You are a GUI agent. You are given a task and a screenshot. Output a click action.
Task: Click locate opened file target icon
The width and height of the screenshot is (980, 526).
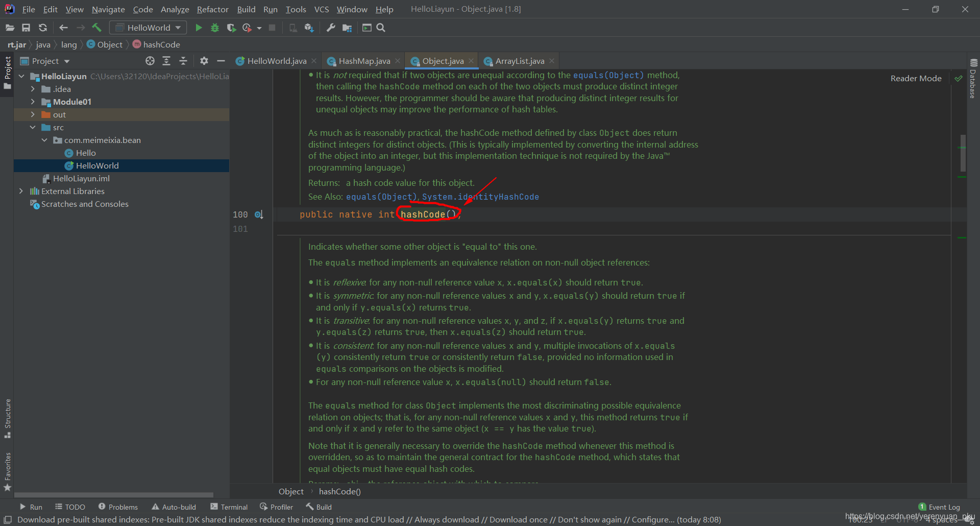(x=150, y=61)
